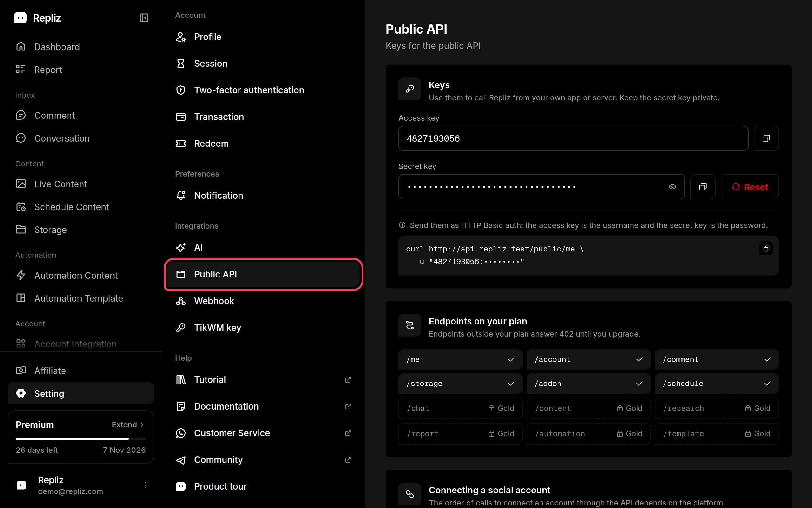Open Conversation inbox
Screen dimensions: 812x508
[81, 138]
